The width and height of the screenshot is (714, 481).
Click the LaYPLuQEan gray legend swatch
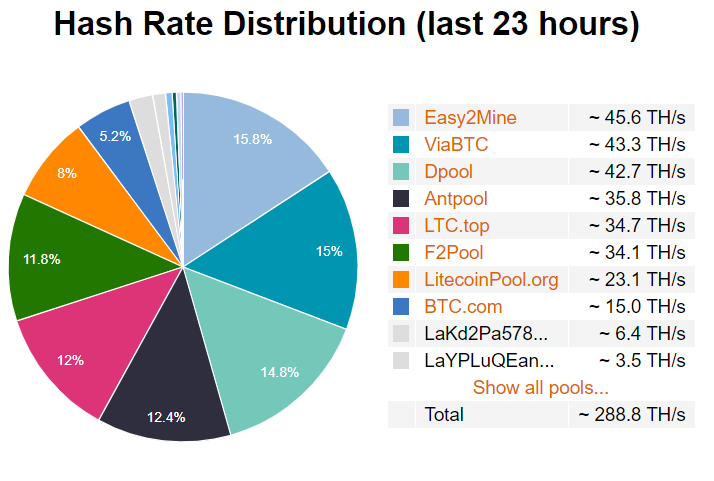tap(401, 361)
